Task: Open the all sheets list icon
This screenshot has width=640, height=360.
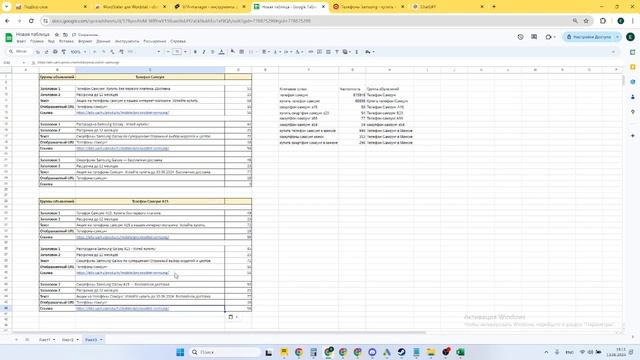Action: pos(27,340)
